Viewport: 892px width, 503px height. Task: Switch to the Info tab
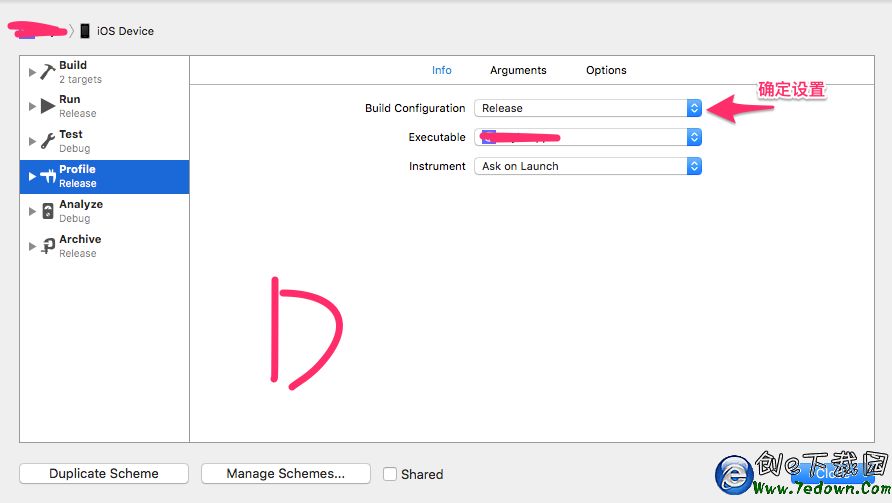click(x=441, y=70)
